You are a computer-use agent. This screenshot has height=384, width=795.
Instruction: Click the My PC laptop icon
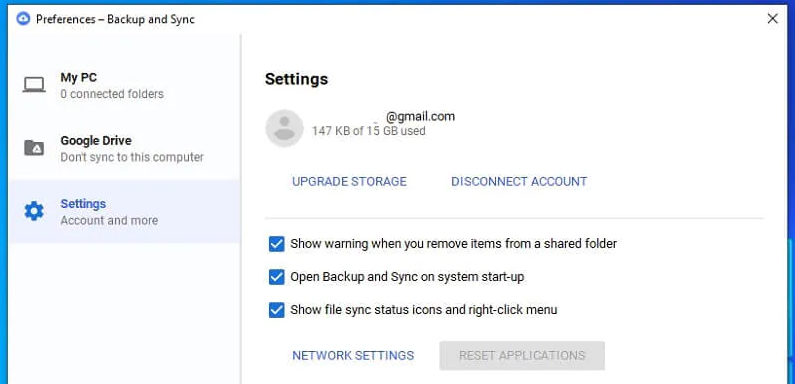coord(34,85)
